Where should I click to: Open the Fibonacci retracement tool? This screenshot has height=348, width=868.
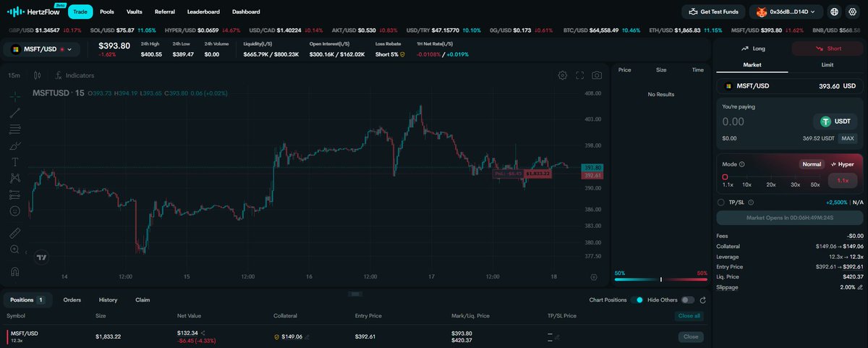[15, 130]
